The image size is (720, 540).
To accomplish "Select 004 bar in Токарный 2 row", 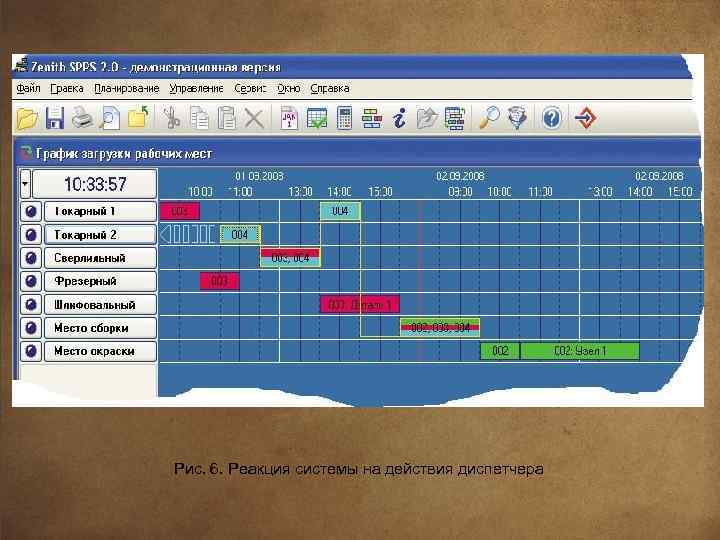I will (240, 235).
